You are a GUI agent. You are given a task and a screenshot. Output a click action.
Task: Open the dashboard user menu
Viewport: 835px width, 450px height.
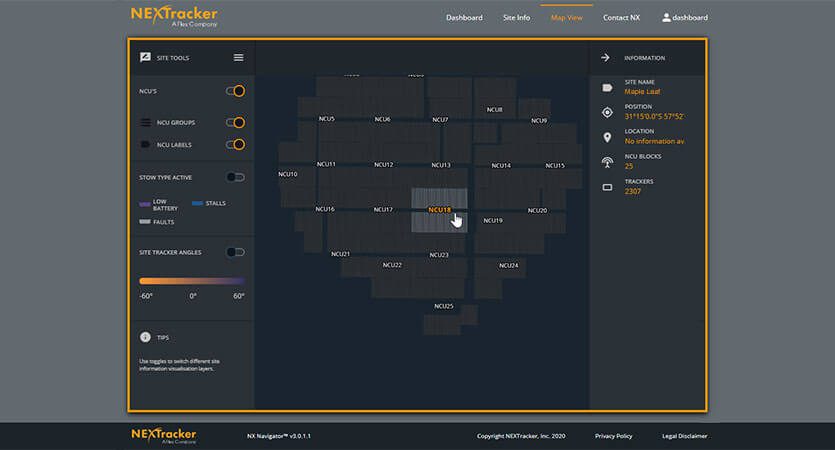coord(685,18)
